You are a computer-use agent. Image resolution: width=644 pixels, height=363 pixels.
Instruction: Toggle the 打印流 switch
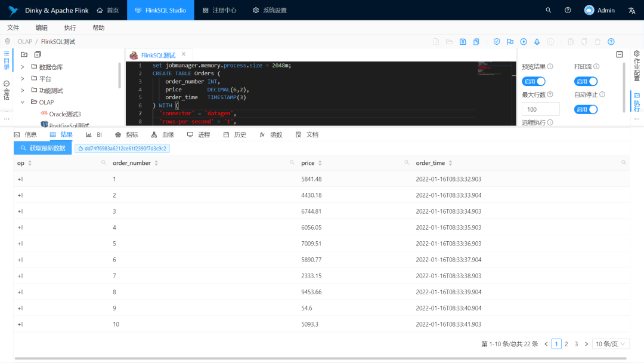[586, 81]
